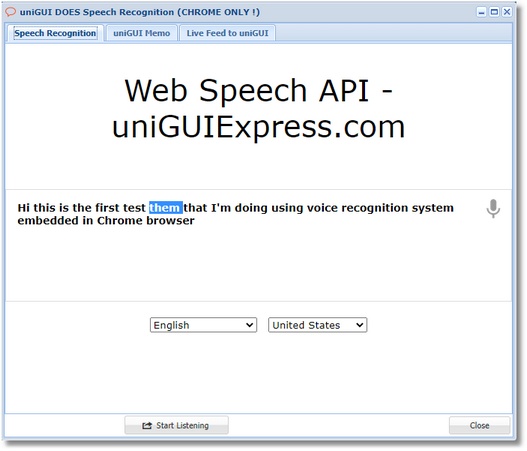Click the window title bar text
The width and height of the screenshot is (527, 451).
(x=139, y=12)
